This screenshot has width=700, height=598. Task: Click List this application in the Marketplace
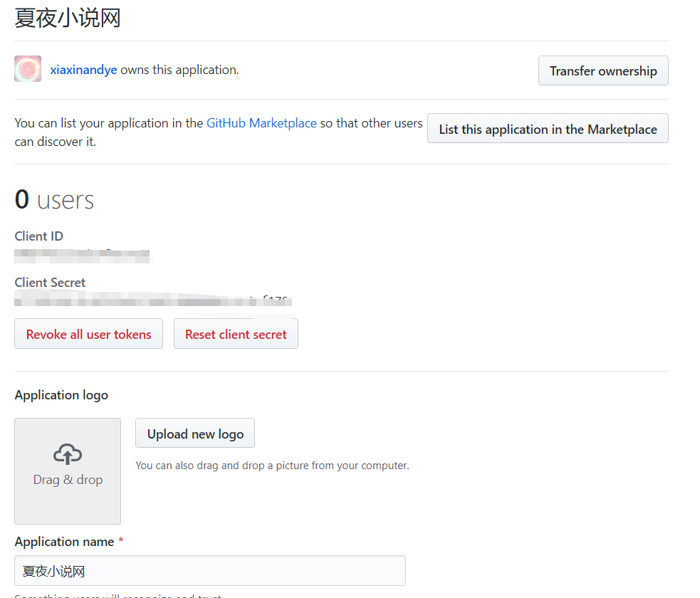tap(548, 129)
